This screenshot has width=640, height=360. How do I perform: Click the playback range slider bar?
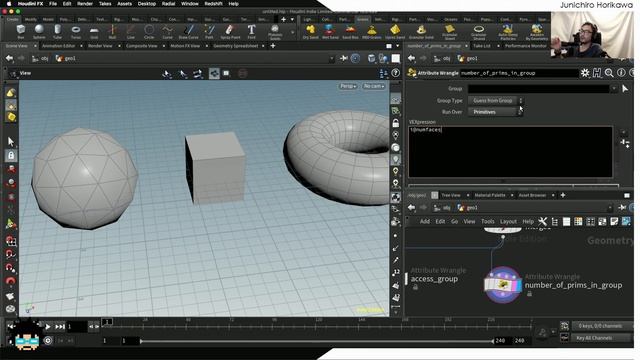point(317,341)
